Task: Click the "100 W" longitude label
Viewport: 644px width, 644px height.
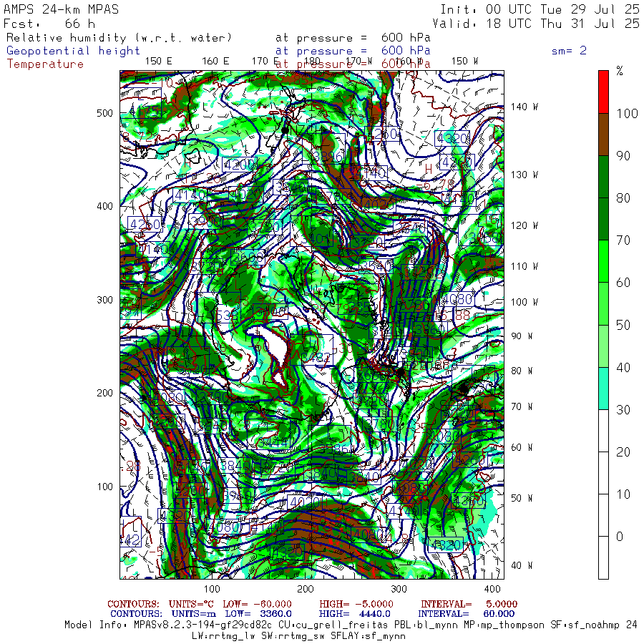Action: coord(524,302)
